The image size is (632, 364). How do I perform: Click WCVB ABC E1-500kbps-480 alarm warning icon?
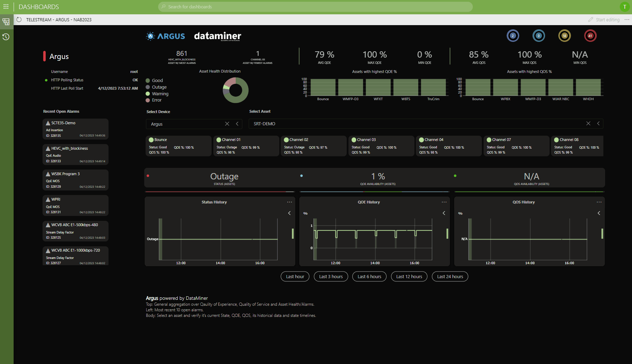[x=48, y=225]
